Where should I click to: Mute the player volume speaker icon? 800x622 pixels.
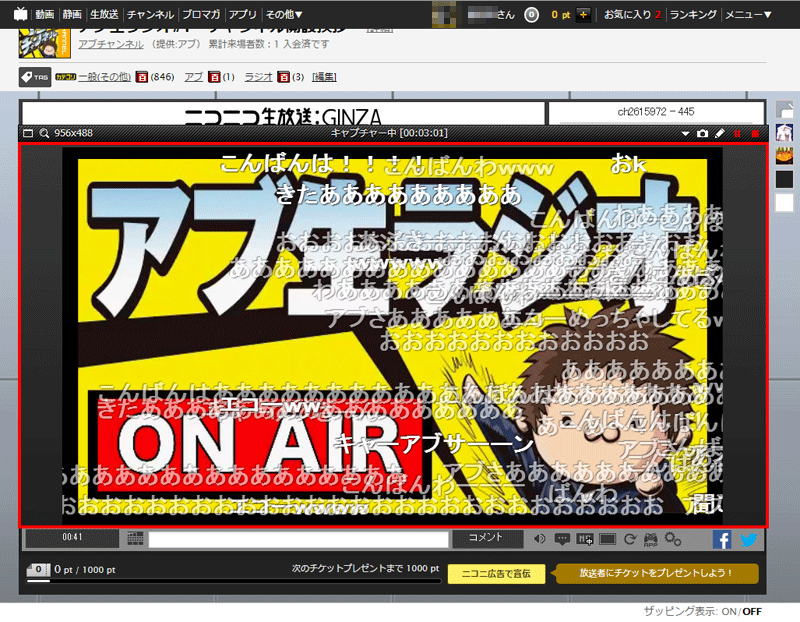tap(539, 539)
